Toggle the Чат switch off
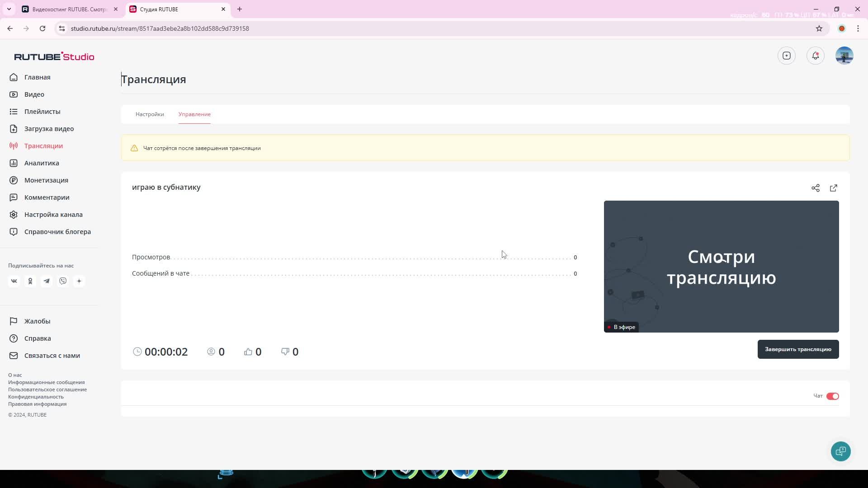868x488 pixels. (x=833, y=396)
